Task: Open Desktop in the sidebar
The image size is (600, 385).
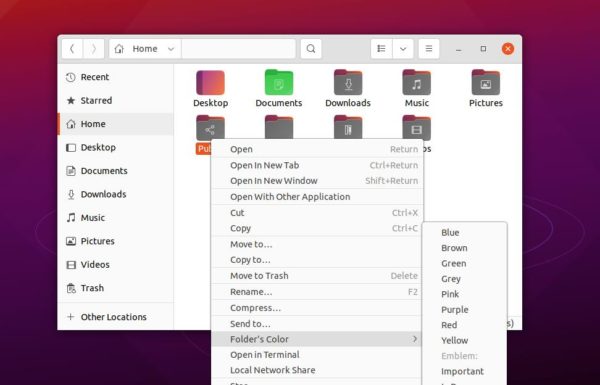Action: [116, 147]
